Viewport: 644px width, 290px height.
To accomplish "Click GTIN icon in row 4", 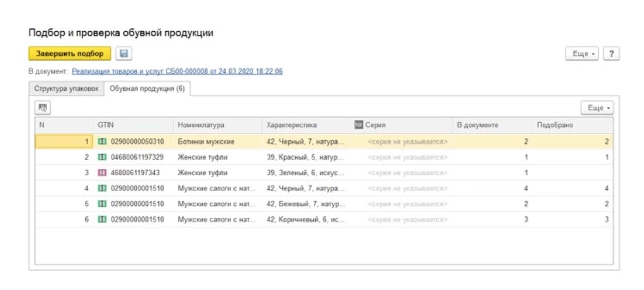I will (x=103, y=188).
